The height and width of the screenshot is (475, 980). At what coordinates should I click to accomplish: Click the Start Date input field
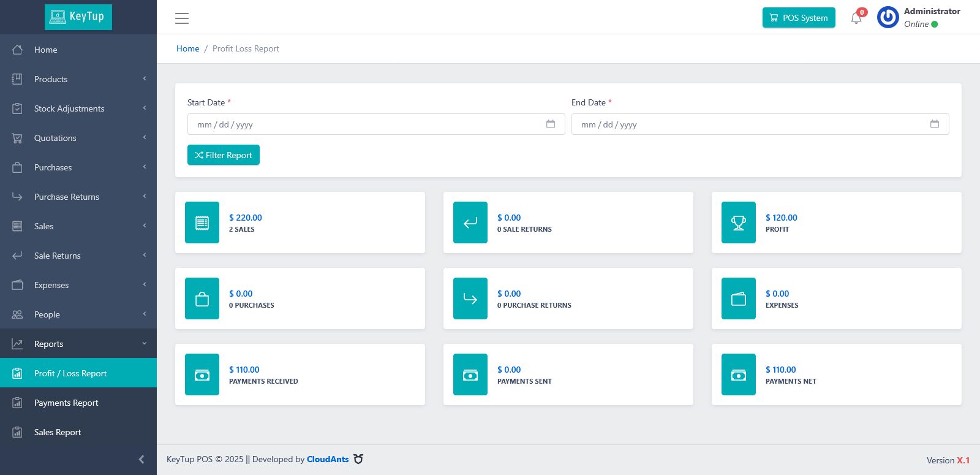pos(376,124)
